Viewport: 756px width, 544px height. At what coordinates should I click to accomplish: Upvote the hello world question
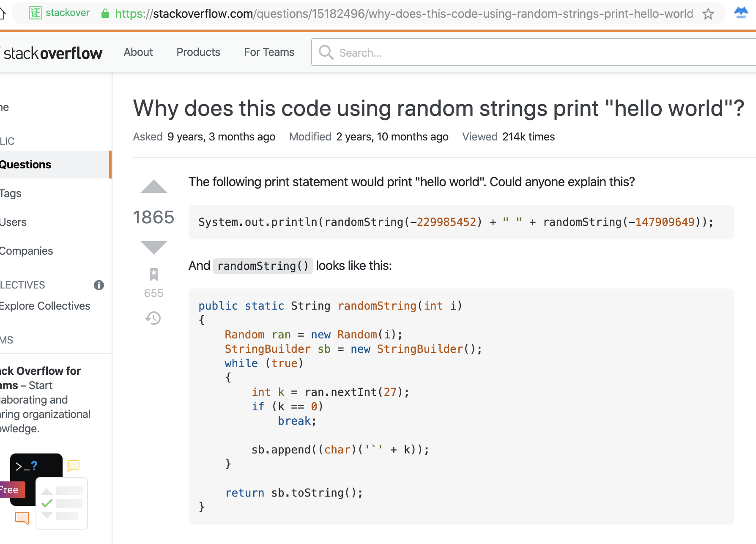pyautogui.click(x=153, y=187)
